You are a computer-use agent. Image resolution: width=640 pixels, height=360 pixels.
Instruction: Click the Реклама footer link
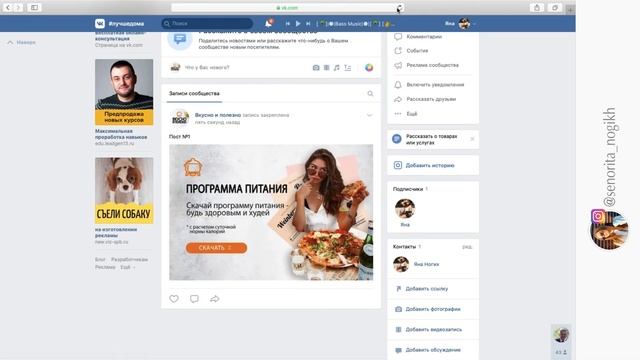(105, 267)
